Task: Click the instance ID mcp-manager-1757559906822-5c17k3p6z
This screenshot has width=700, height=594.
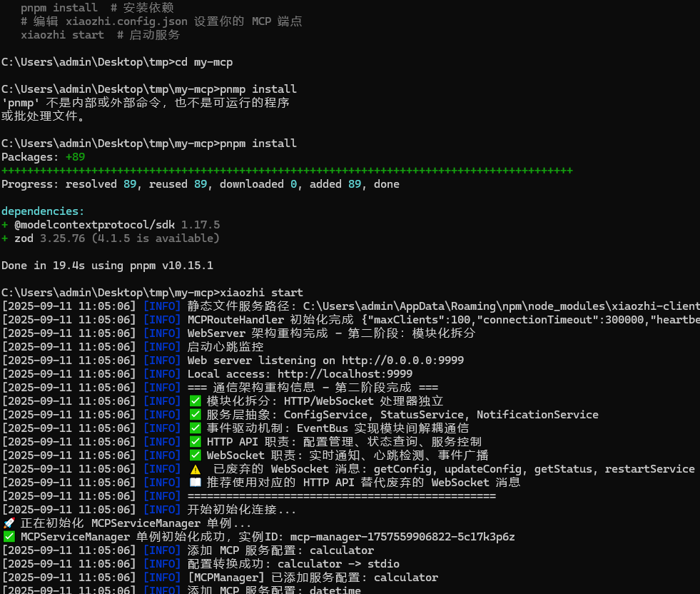Action: [402, 537]
